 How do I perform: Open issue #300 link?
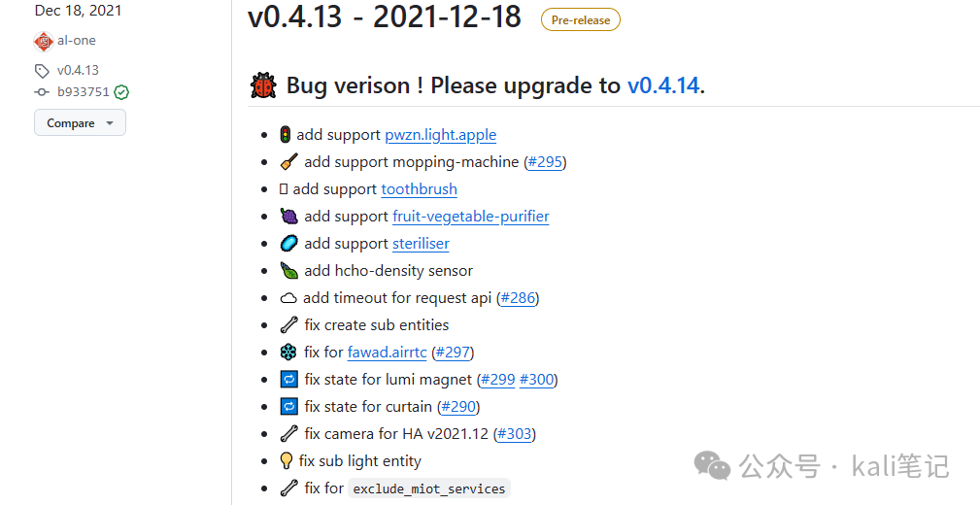(x=537, y=380)
